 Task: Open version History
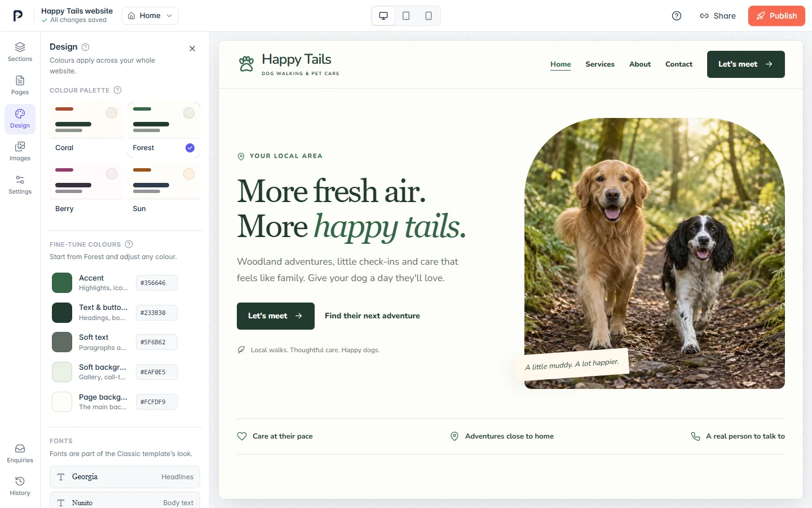coord(20,486)
